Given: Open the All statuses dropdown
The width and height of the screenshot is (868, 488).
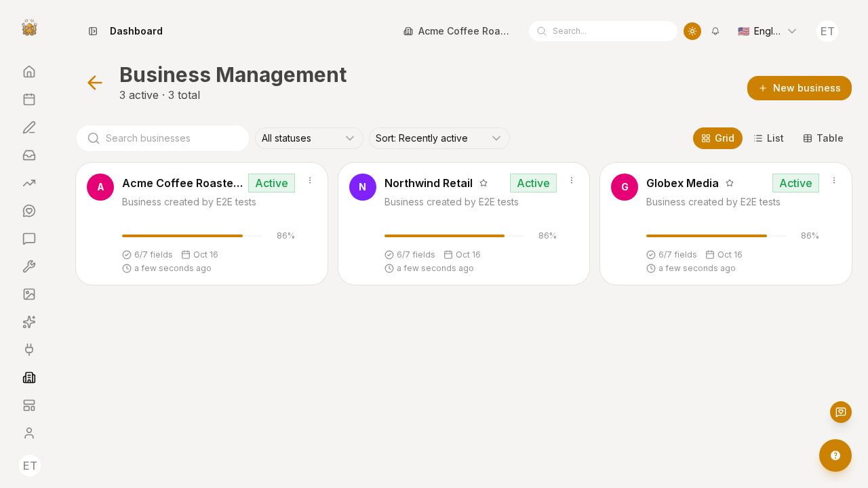Looking at the screenshot, I should pyautogui.click(x=309, y=138).
